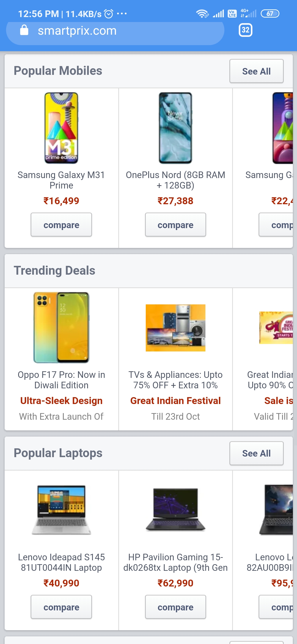Tap the padlock icon in the address bar
Viewport: 297px width, 644px height.
pos(24,30)
